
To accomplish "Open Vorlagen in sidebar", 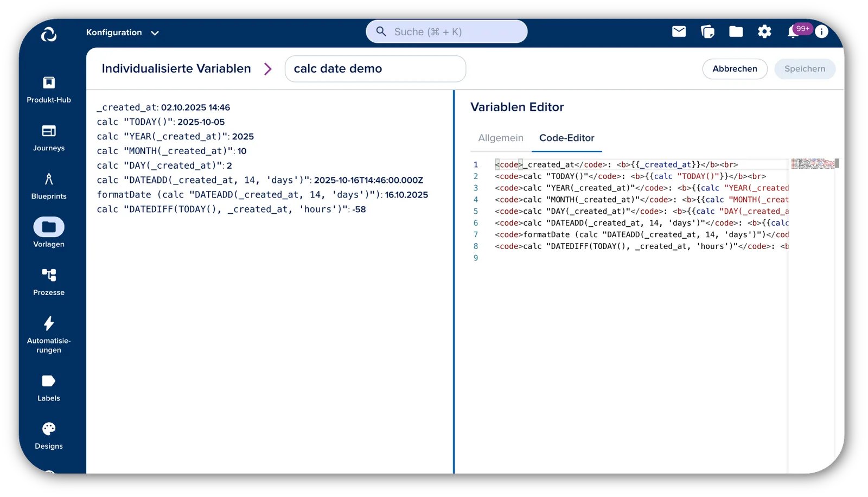I will click(x=49, y=233).
